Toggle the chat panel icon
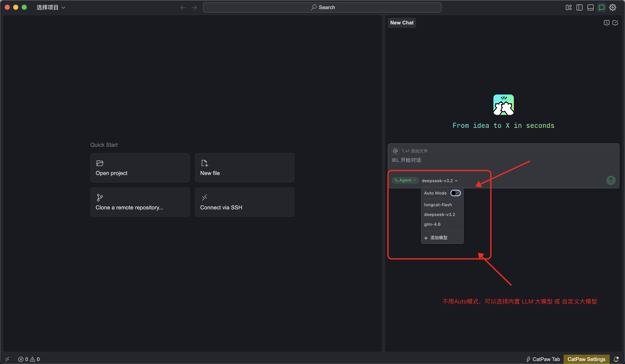The height and width of the screenshot is (364, 625). click(x=601, y=7)
